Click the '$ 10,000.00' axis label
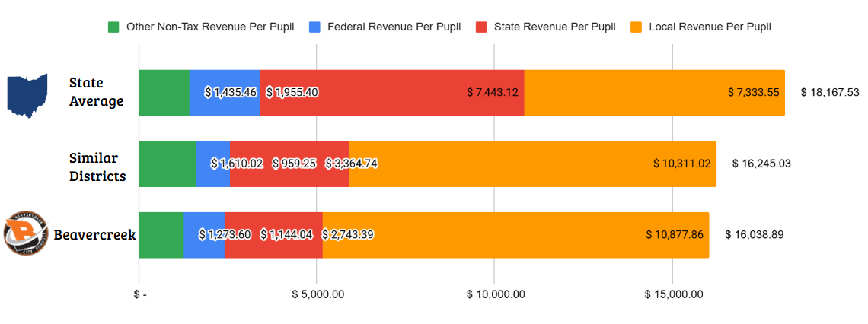Screen dimensions: 868x324 coord(494,294)
